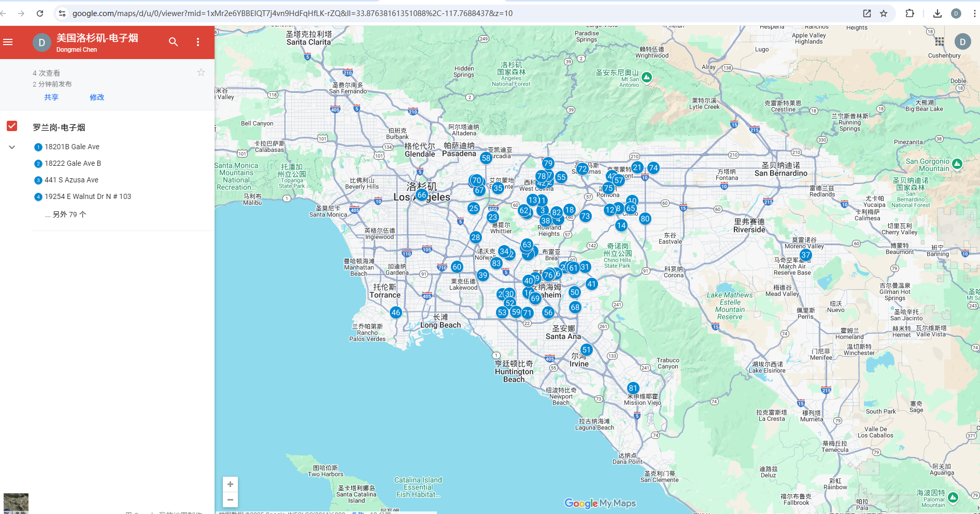The width and height of the screenshot is (980, 514).
Task: Zoom out on the map
Action: coord(230,500)
